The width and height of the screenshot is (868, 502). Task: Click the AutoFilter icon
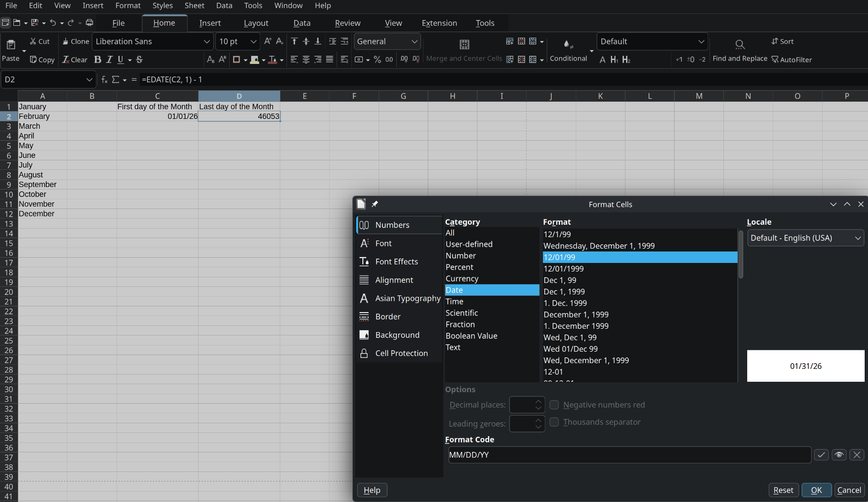[x=792, y=60]
